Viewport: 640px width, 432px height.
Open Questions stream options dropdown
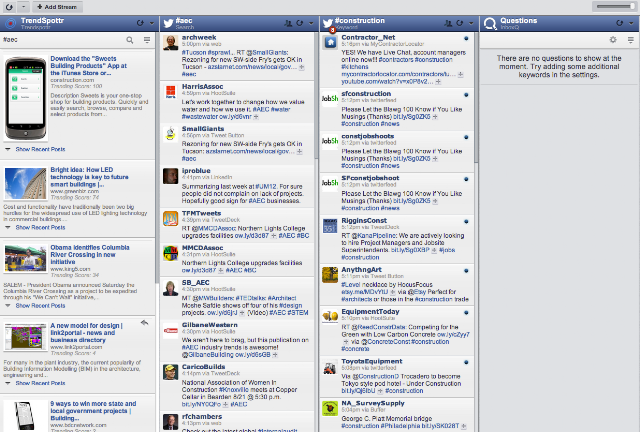pos(631,23)
